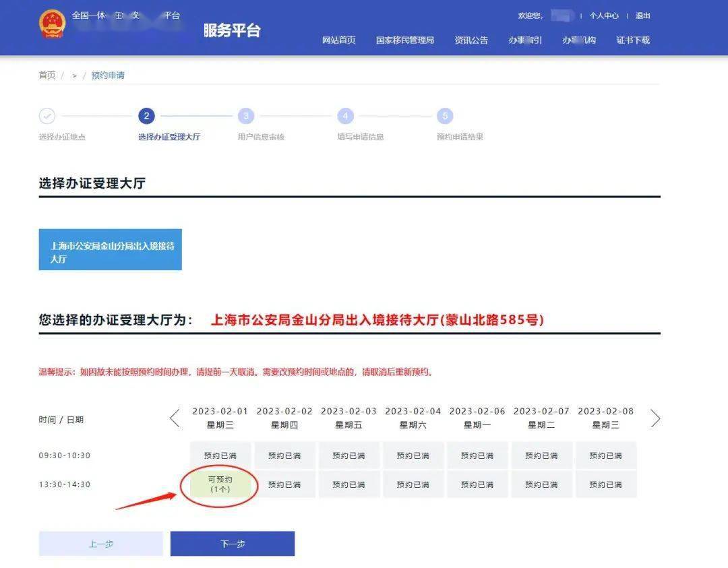The height and width of the screenshot is (568, 728).
Task: Click the national emblem logo
Action: click(x=53, y=25)
